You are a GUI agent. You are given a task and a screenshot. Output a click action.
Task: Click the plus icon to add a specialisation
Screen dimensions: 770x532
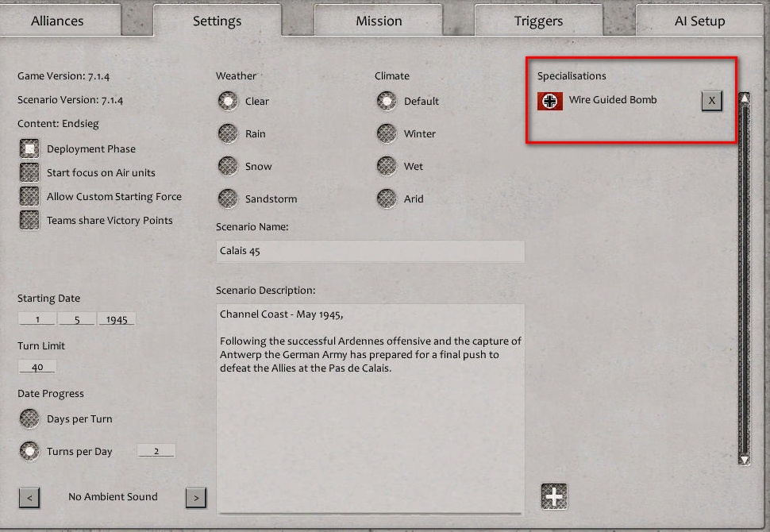pyautogui.click(x=554, y=495)
